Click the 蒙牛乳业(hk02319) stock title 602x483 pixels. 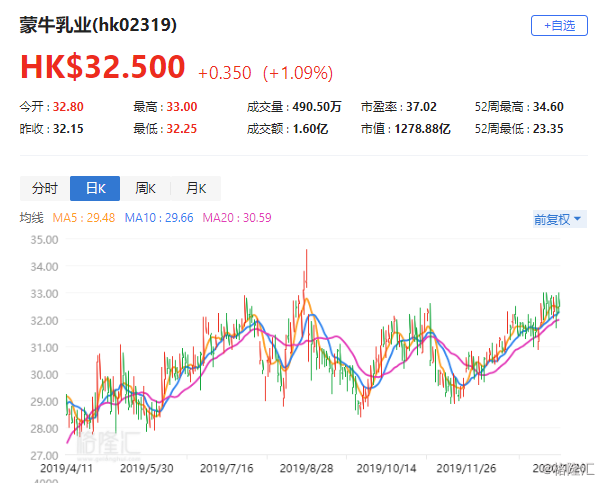(98, 25)
